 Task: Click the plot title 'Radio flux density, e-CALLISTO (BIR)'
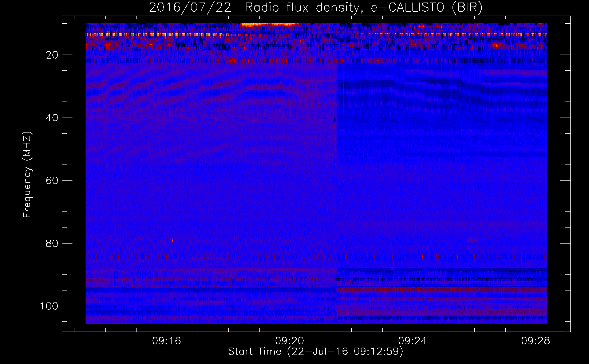363,8
